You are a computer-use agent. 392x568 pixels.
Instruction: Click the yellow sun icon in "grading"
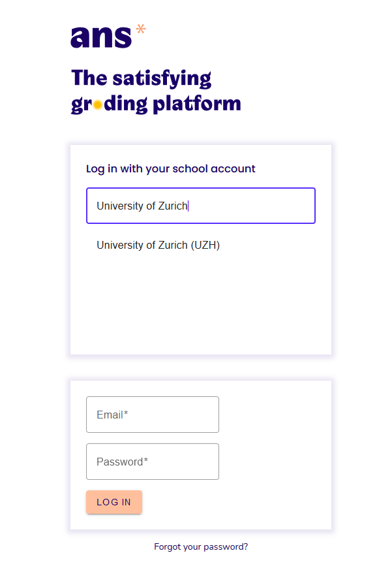pos(97,104)
